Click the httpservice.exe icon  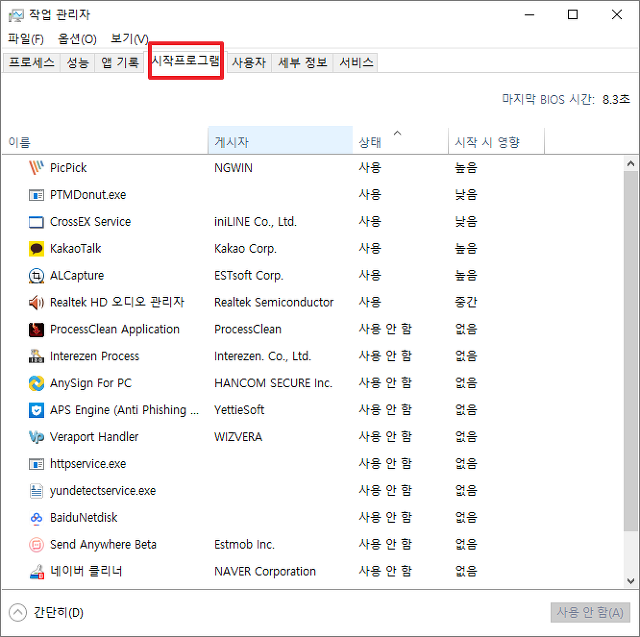click(x=36, y=464)
